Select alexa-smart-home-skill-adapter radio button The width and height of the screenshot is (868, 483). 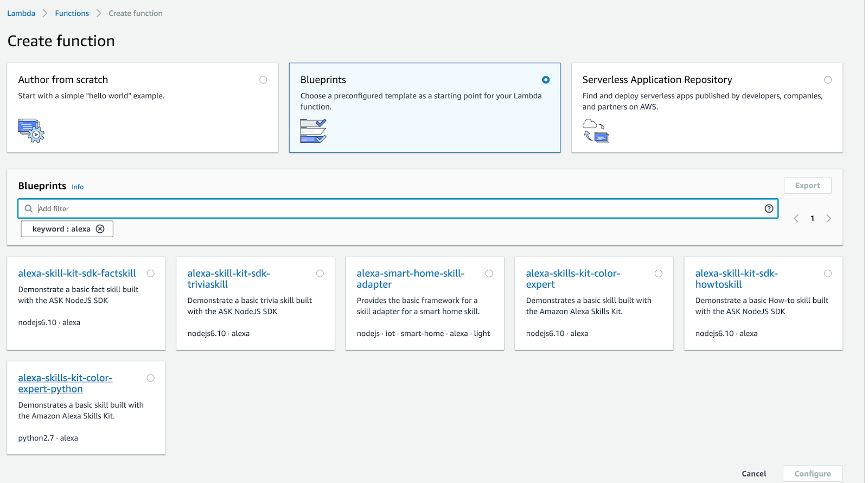[489, 274]
